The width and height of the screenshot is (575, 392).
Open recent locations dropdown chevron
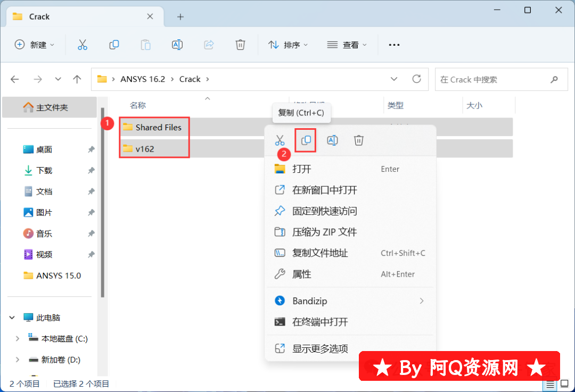pyautogui.click(x=58, y=79)
